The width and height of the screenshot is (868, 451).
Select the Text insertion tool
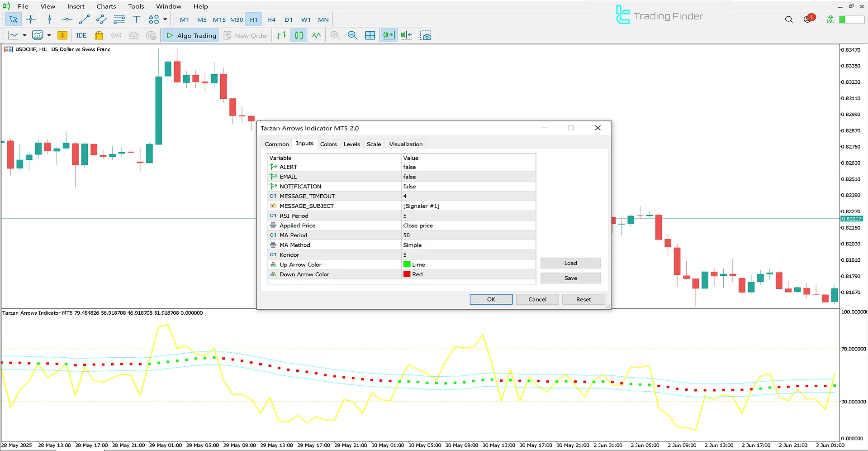(137, 19)
